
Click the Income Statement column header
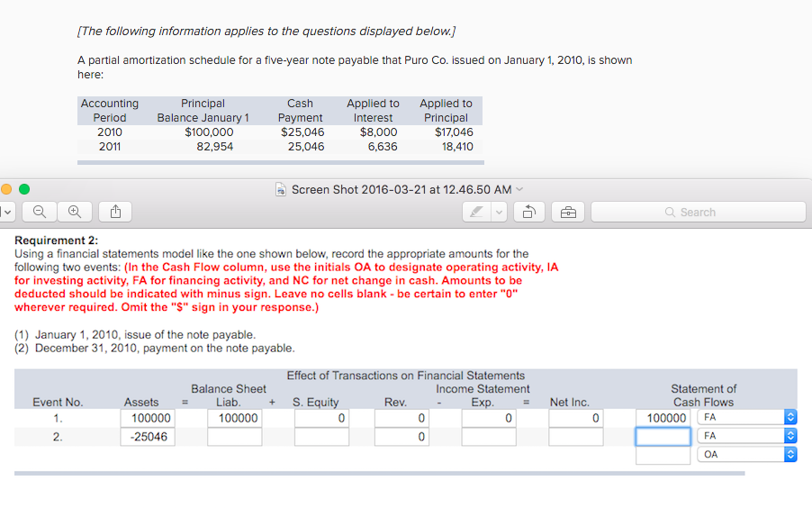click(483, 388)
